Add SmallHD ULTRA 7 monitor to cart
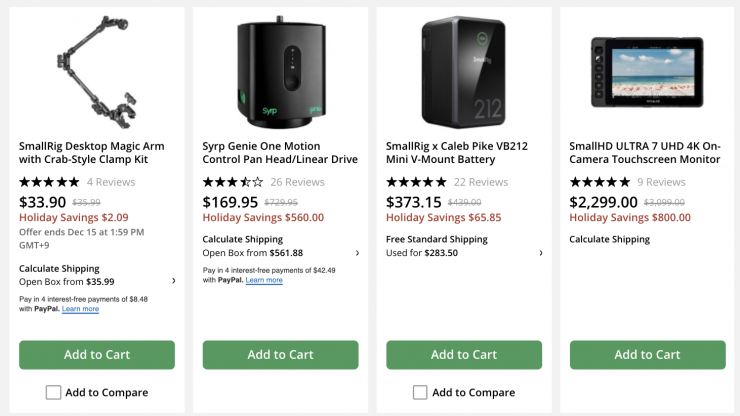The height and width of the screenshot is (416, 740). (x=647, y=354)
